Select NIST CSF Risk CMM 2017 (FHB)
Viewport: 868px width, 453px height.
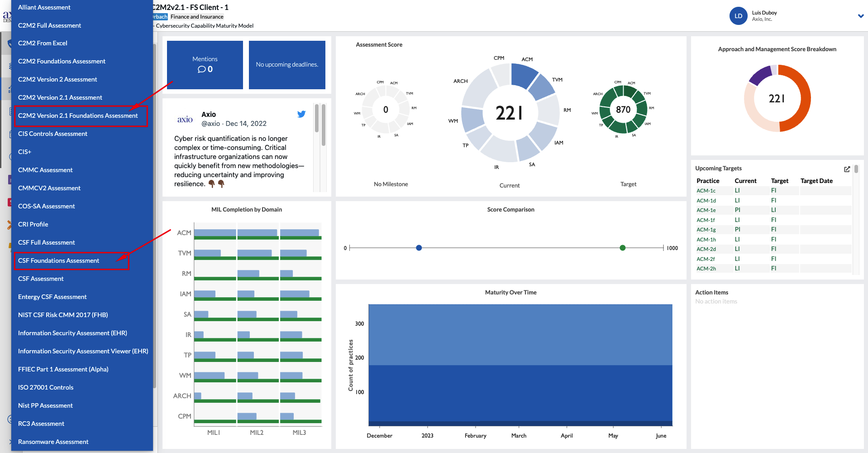click(x=63, y=315)
